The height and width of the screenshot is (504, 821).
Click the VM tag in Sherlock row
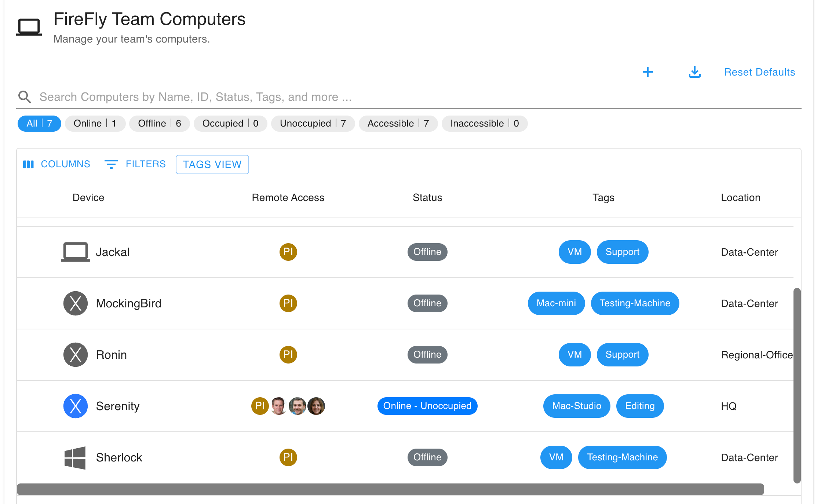[x=556, y=457]
